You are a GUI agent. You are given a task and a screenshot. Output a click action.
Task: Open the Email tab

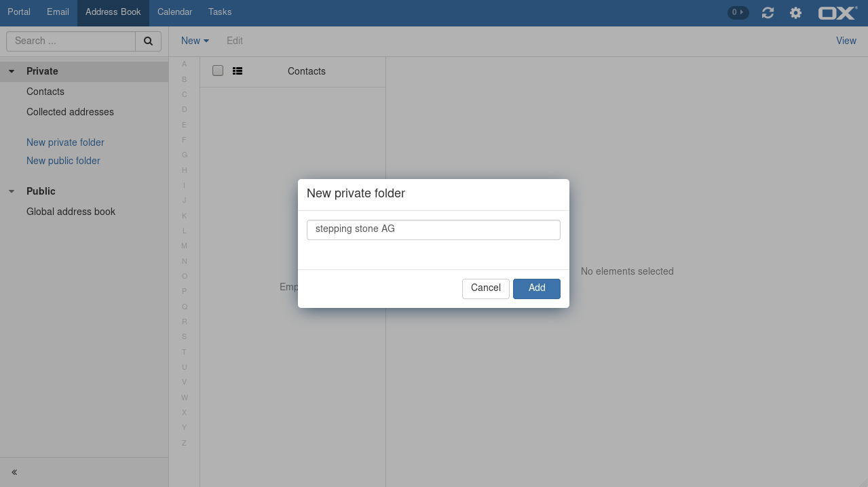pos(58,12)
